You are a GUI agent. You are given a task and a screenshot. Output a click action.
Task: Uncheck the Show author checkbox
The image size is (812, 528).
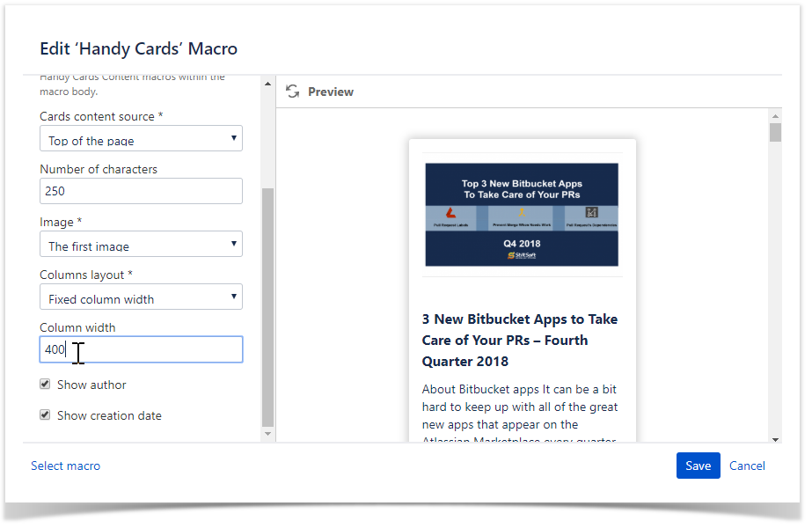[x=45, y=385]
